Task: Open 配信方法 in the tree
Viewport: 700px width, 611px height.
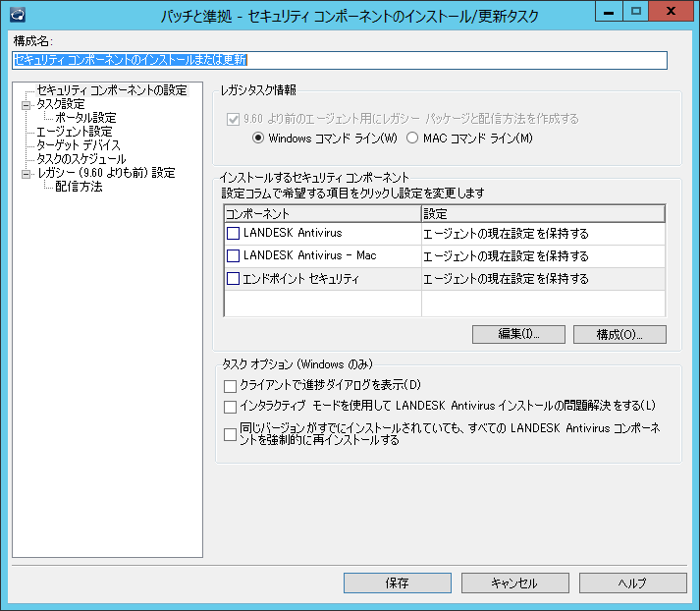Action: point(79,187)
